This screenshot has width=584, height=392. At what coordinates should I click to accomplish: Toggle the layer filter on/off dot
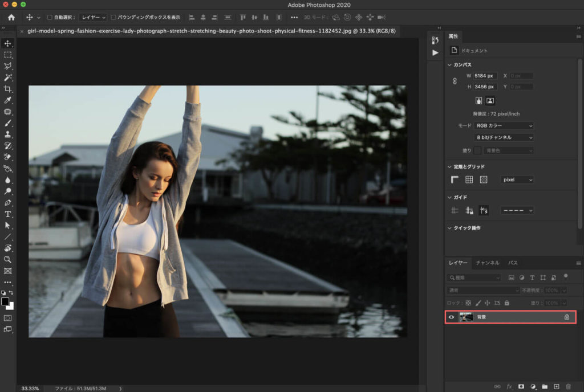pos(566,276)
